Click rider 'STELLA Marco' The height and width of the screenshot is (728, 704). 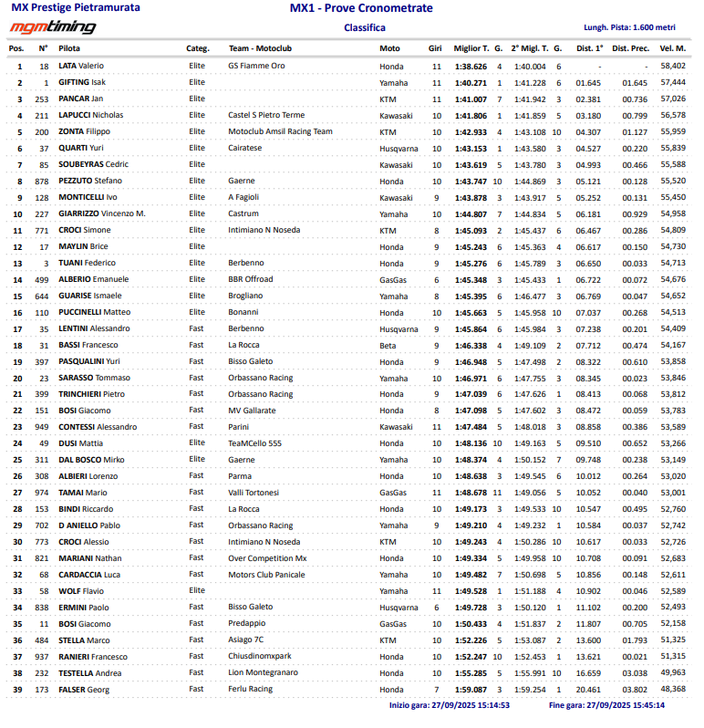85,640
